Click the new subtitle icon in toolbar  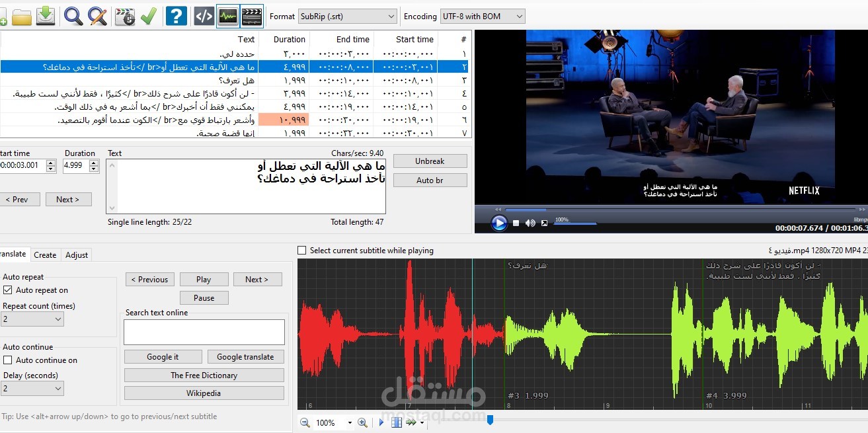[x=3, y=16]
